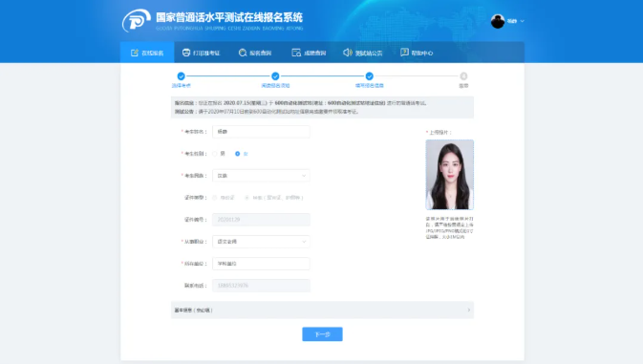Click the first completed step circle 选择考点
The width and height of the screenshot is (643, 364).
181,75
